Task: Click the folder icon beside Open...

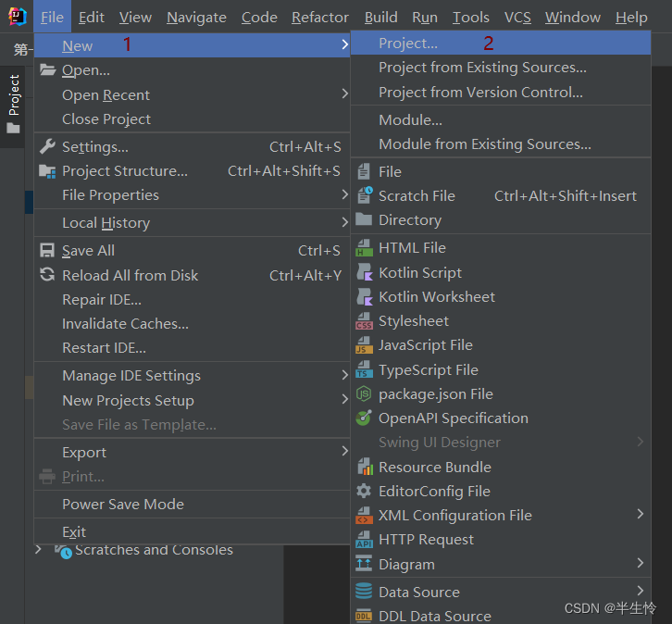Action: click(47, 69)
